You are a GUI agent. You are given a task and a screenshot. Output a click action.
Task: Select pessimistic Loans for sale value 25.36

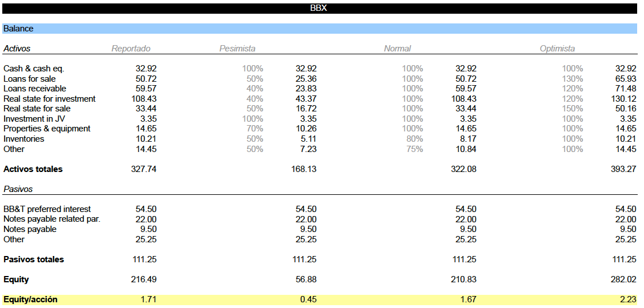[306, 78]
